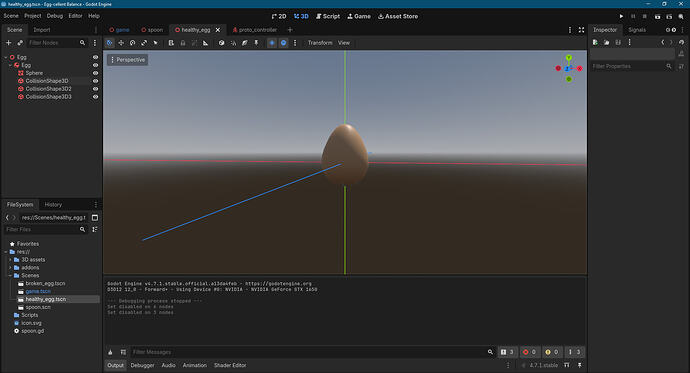Open the spoon scene tab
690x373 pixels.
point(152,30)
